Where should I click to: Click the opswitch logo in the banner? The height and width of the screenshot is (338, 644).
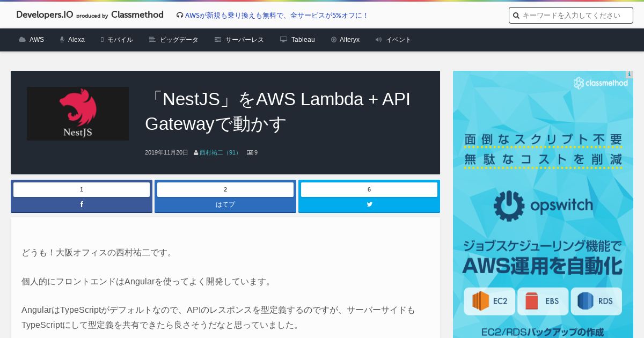pos(543,205)
